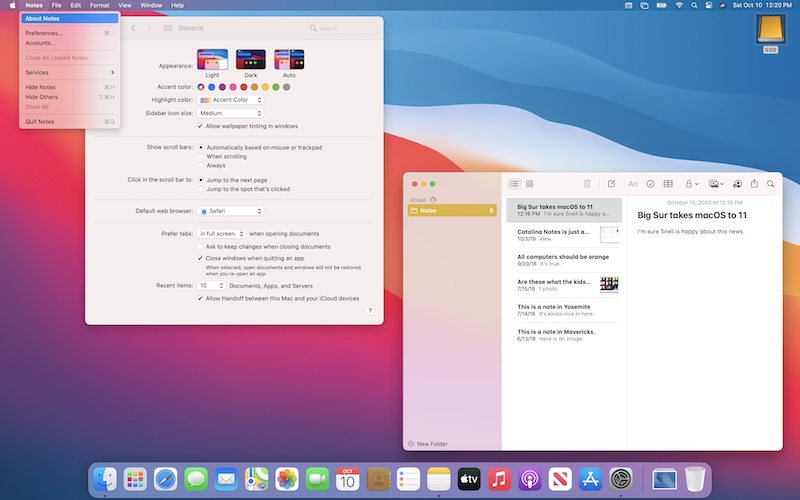This screenshot has width=800, height=500.
Task: Choose About Notes from the menu
Action: 70,18
